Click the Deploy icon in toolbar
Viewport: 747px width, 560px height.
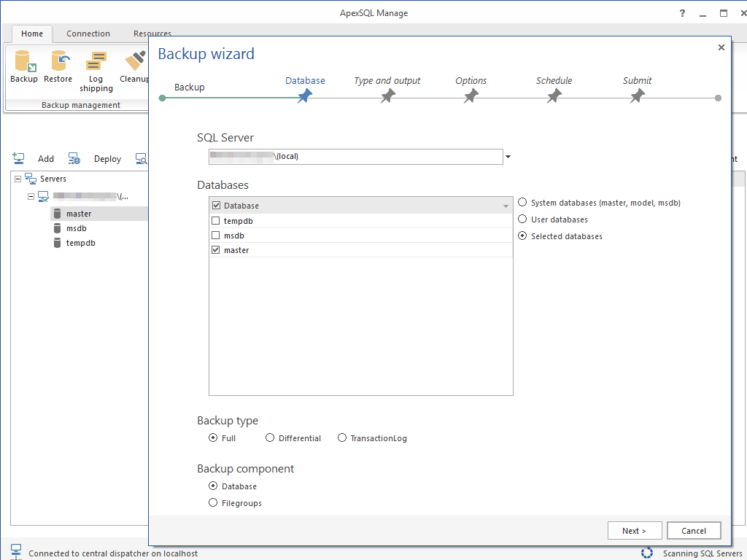74,158
